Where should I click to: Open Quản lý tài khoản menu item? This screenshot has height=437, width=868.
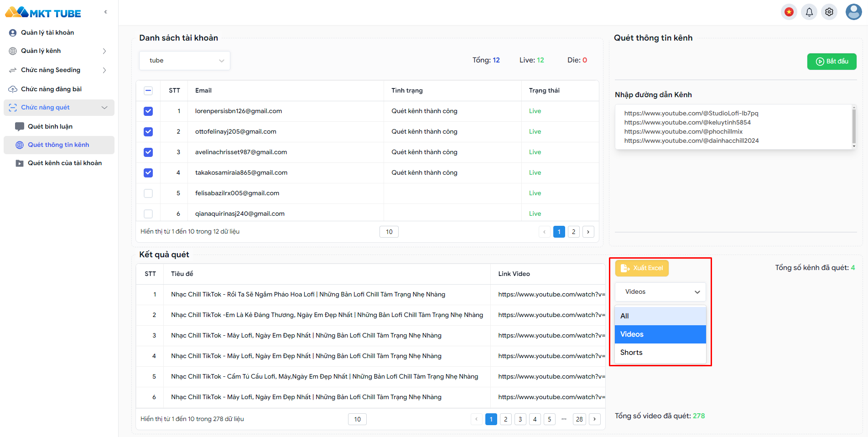(x=59, y=33)
